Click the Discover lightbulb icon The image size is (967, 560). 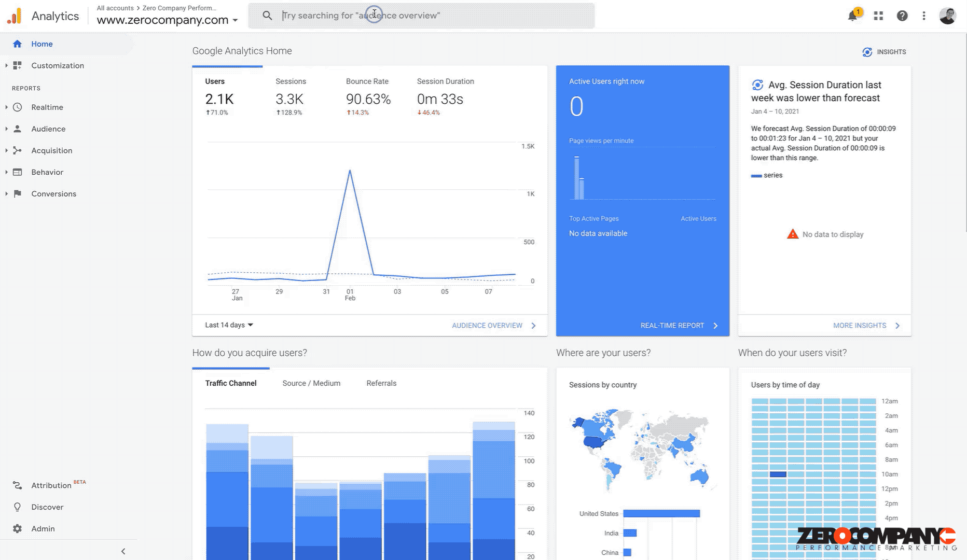point(17,507)
